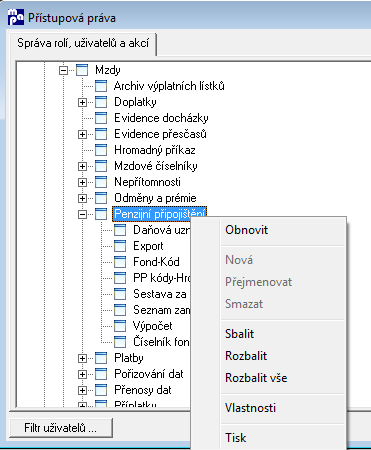The height and width of the screenshot is (450, 371).
Task: Click the icon beside Fond-Kód
Action: (120, 262)
